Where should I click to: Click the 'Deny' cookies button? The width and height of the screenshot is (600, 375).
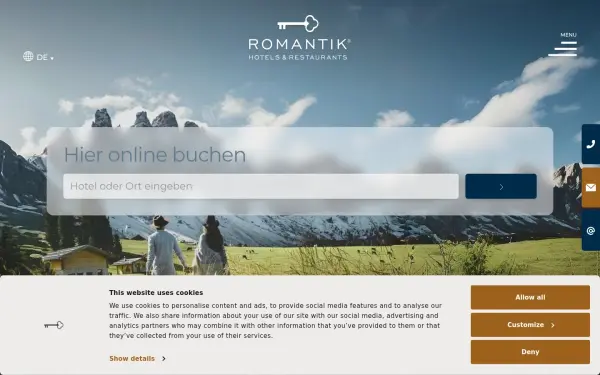coord(530,352)
